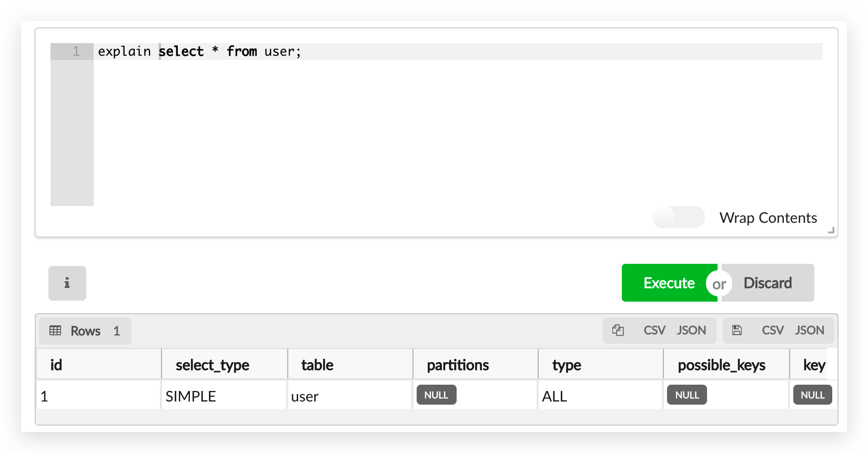Save results as CSV file

tap(773, 331)
